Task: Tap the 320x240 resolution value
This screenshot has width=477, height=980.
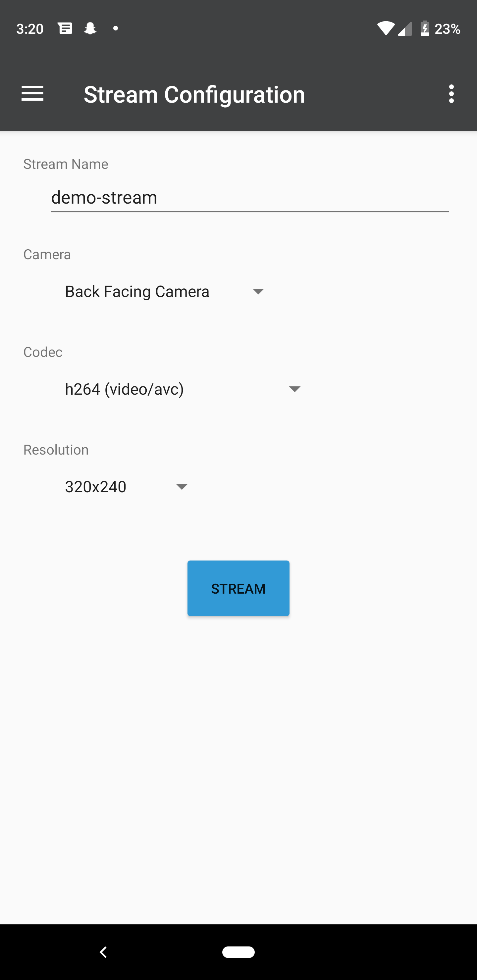Action: coord(95,487)
